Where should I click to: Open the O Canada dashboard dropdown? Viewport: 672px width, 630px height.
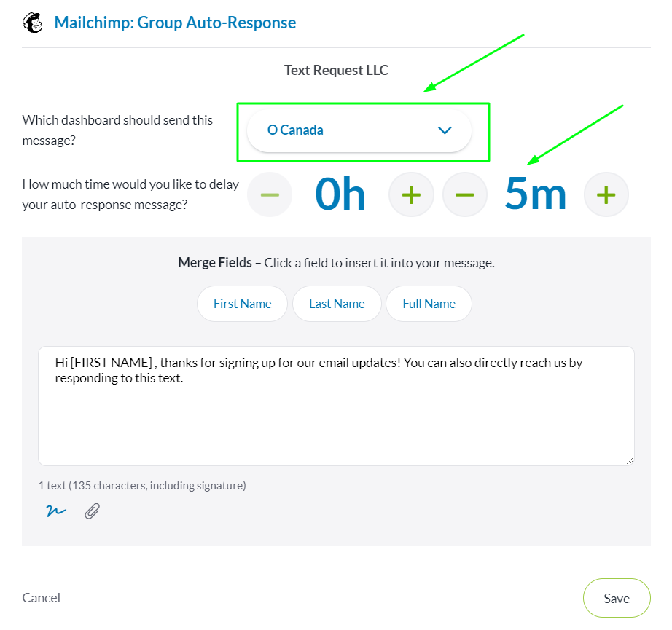pyautogui.click(x=359, y=130)
